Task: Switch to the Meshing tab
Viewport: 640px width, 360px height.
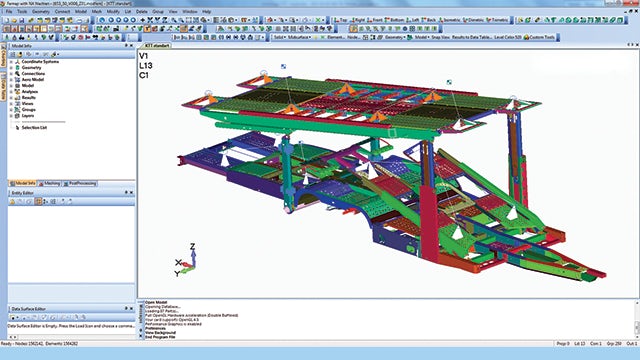Action: click(x=50, y=184)
